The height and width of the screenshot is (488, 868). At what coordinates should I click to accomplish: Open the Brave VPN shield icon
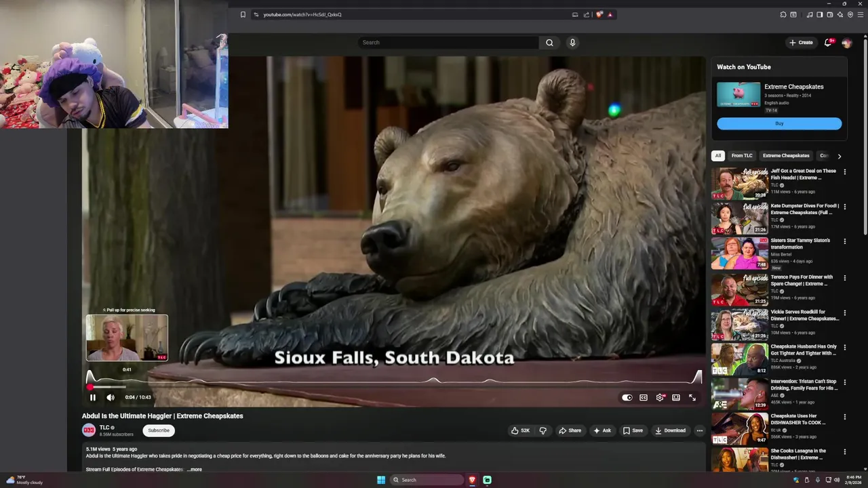point(850,14)
